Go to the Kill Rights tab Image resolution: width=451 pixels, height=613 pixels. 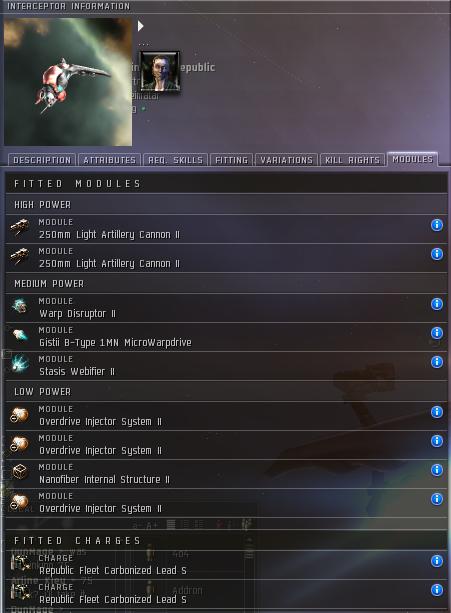(353, 160)
